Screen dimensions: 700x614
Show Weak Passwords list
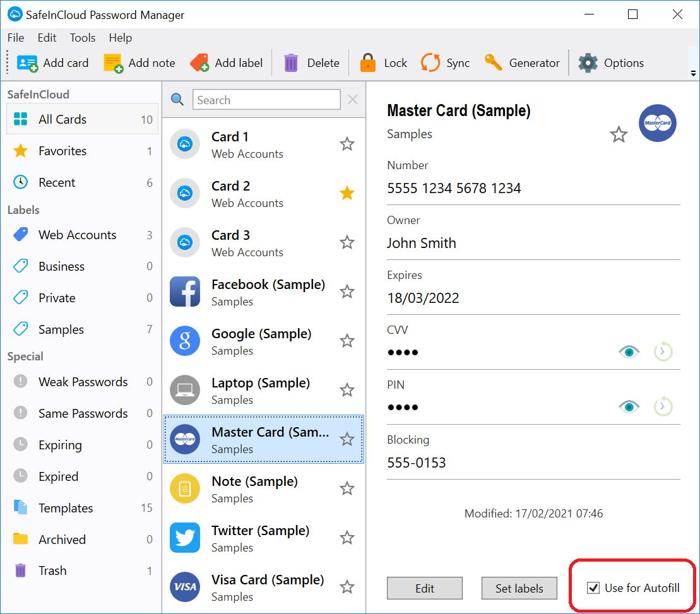(x=83, y=382)
